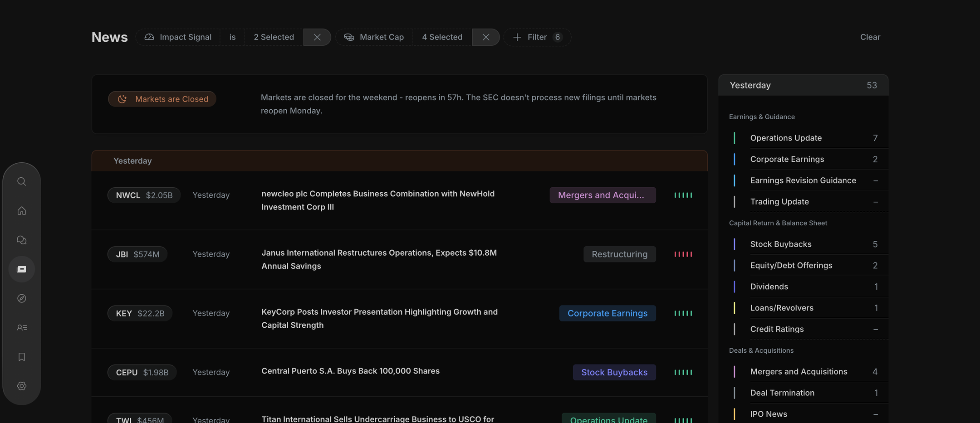This screenshot has height=423, width=980.
Task: Open the KeyCorp Investor Presentation headline
Action: pyautogui.click(x=380, y=318)
